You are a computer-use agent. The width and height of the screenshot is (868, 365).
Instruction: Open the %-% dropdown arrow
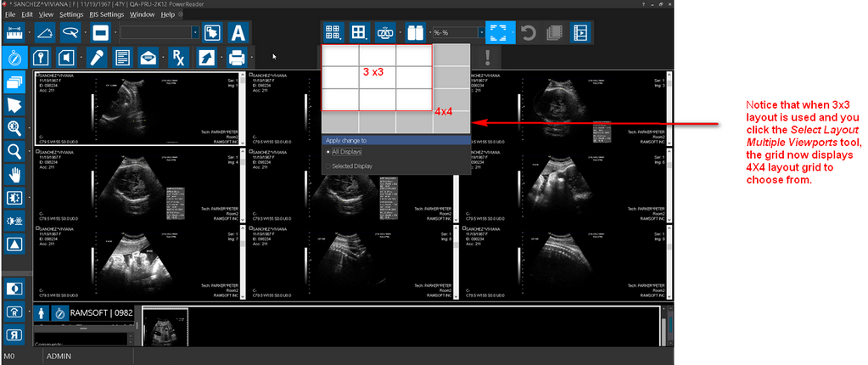pos(480,33)
